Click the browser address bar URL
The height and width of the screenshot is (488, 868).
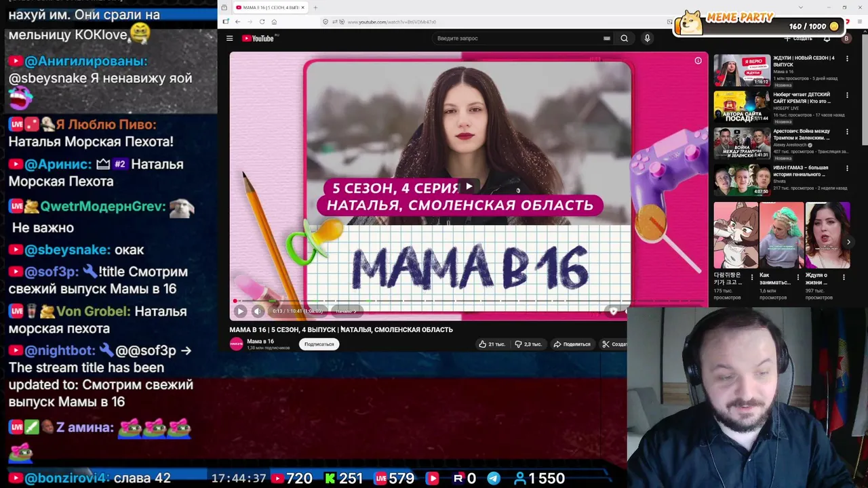tap(391, 22)
